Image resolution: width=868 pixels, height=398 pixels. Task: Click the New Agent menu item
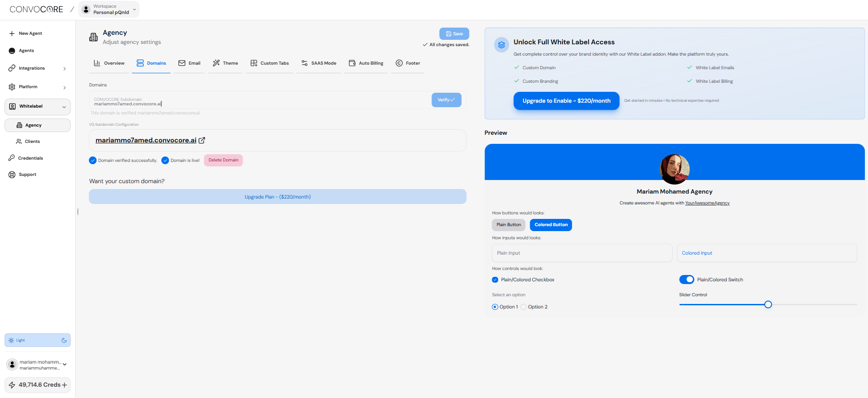(38, 33)
